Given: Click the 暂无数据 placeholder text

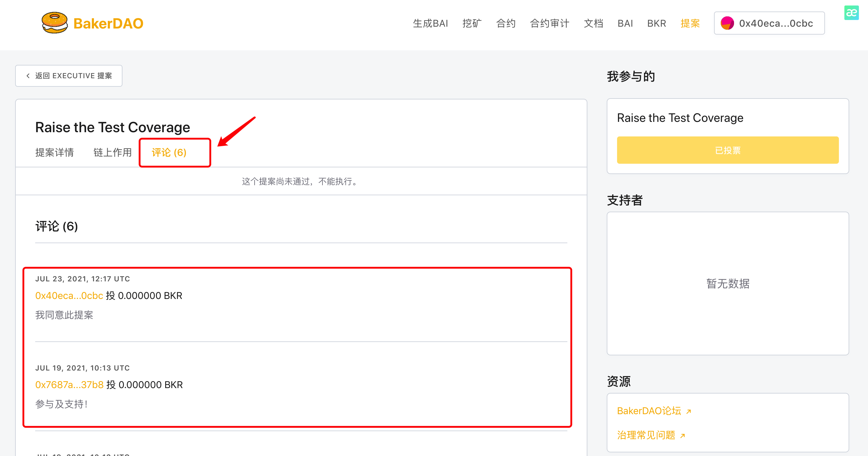Looking at the screenshot, I should point(728,283).
